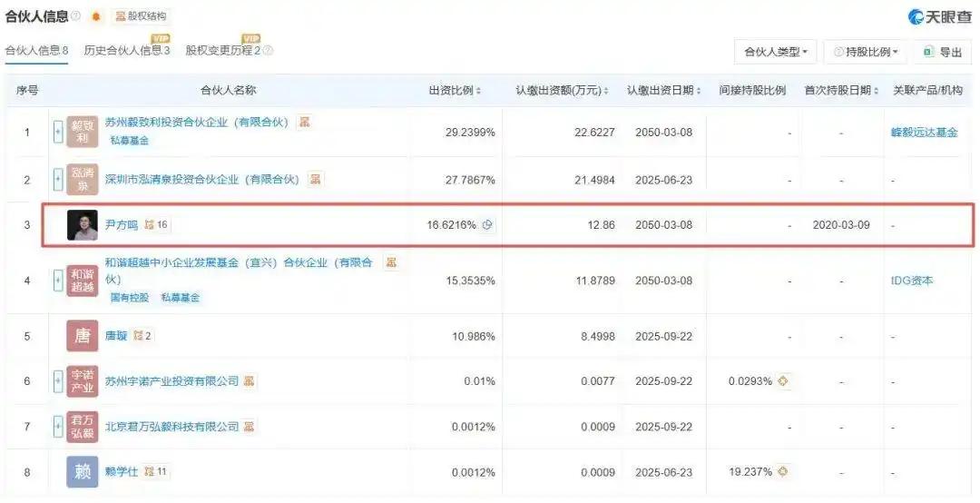980x503 pixels.
Task: Open the 深圳市泓清泉投资合伙企业 company link
Action: (x=202, y=180)
